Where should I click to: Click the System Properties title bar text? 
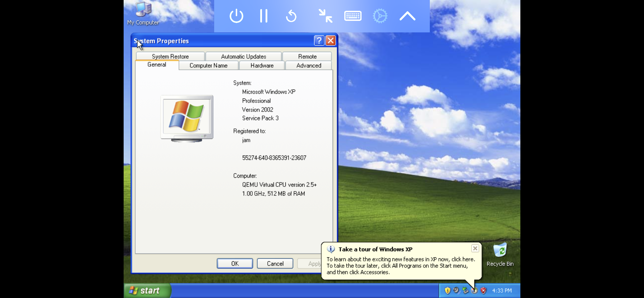(161, 41)
